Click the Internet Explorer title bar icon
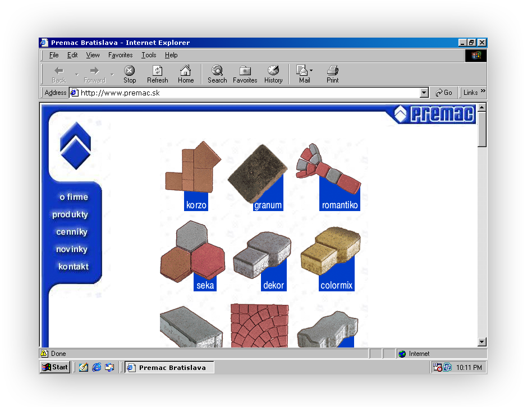 pos(44,43)
